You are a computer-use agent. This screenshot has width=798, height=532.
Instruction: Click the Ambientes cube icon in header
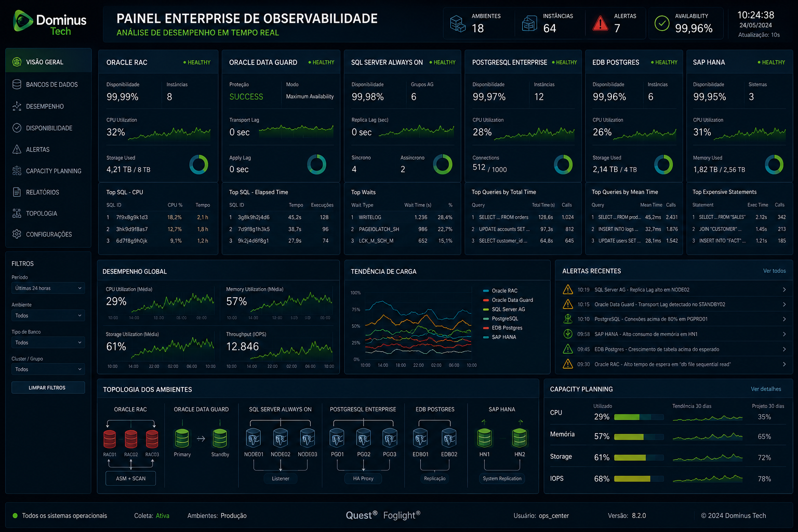(x=458, y=23)
